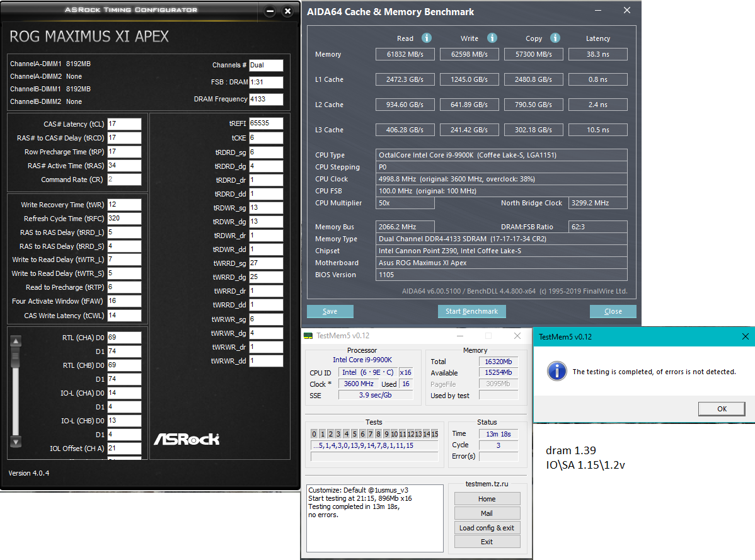This screenshot has height=560, width=755.
Task: Click the RTL panel scrollbar thumb
Action: pyautogui.click(x=16, y=357)
